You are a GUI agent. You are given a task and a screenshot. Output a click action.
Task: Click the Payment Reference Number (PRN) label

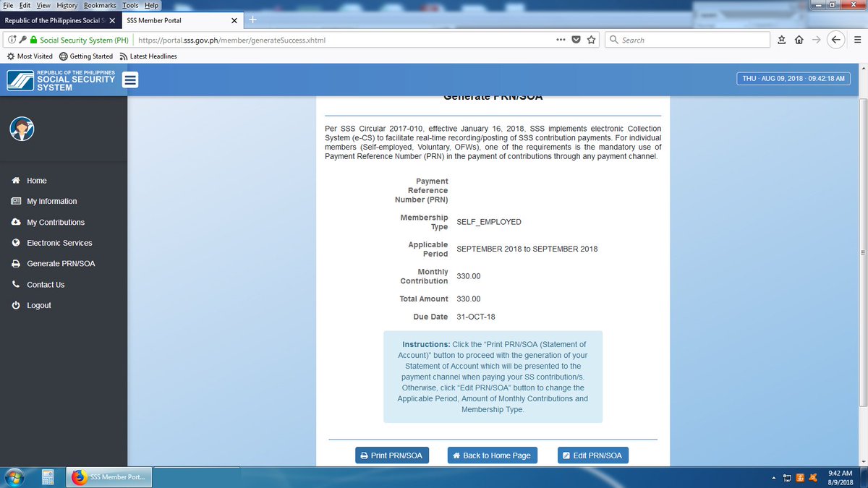pos(421,190)
